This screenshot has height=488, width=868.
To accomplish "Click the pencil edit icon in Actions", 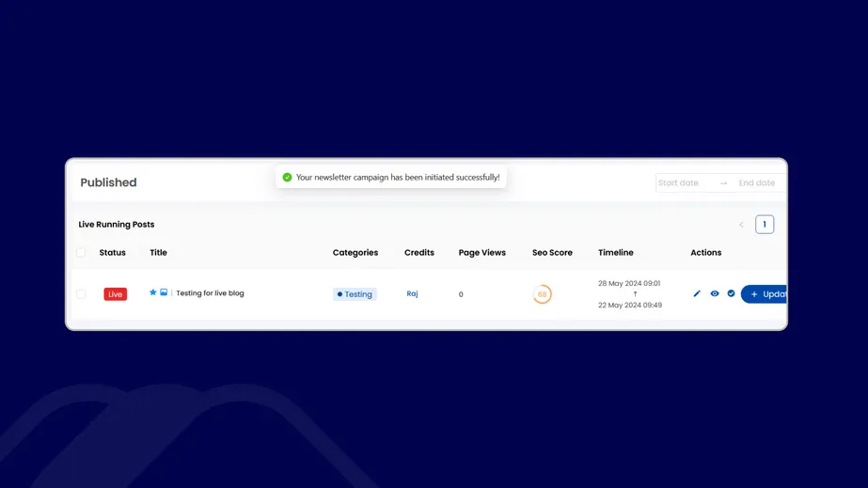I will click(697, 294).
